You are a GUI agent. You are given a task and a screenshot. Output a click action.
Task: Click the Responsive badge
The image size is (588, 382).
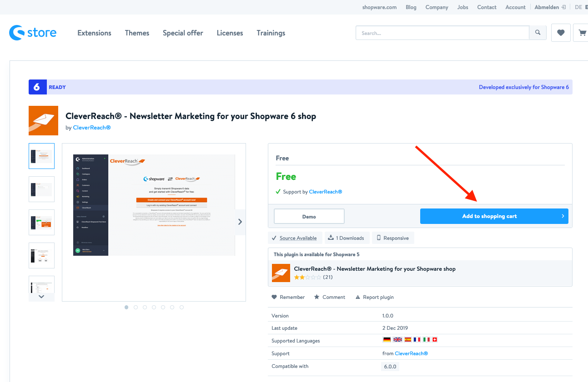(x=393, y=238)
